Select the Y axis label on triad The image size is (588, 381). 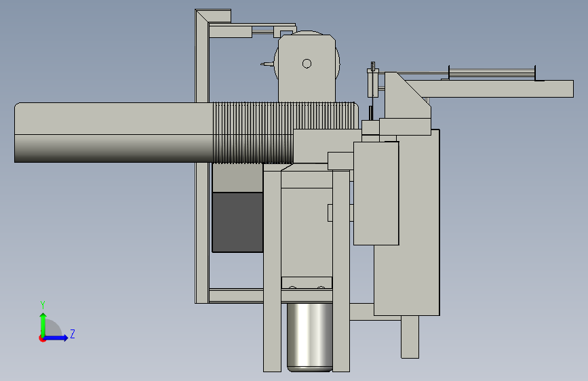click(43, 305)
